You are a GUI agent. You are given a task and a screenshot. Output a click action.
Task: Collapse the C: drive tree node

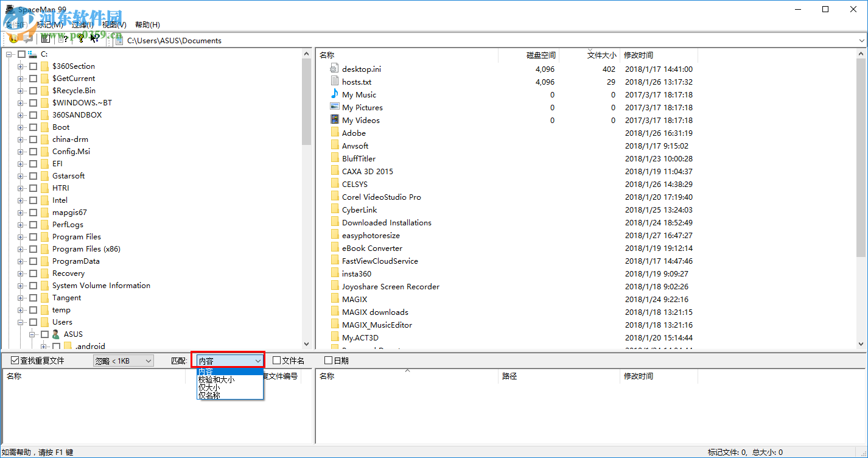click(9, 54)
